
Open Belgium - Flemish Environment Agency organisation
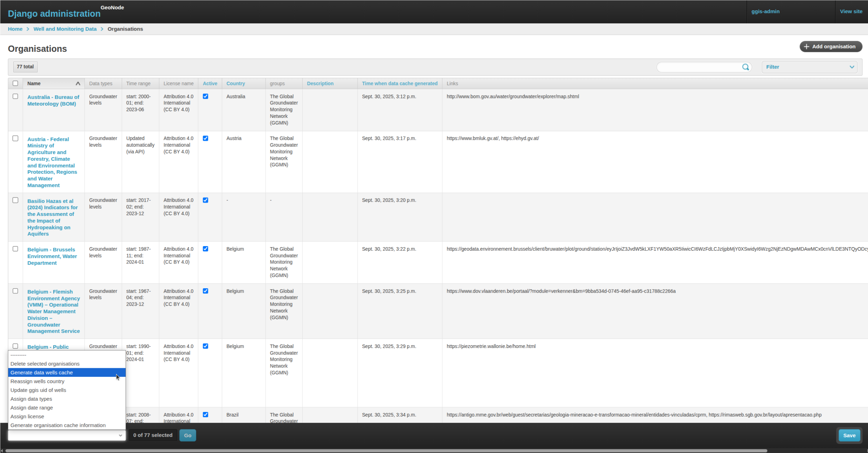tap(53, 311)
